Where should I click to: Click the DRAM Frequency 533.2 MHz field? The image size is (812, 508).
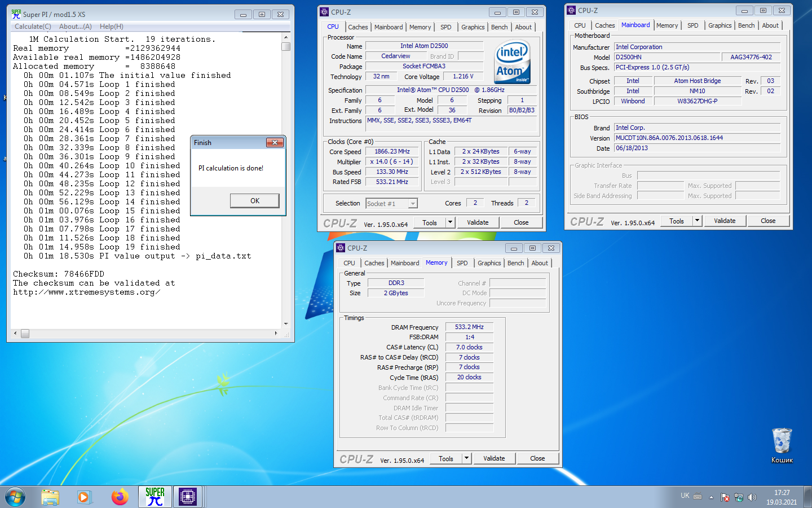pyautogui.click(x=470, y=327)
